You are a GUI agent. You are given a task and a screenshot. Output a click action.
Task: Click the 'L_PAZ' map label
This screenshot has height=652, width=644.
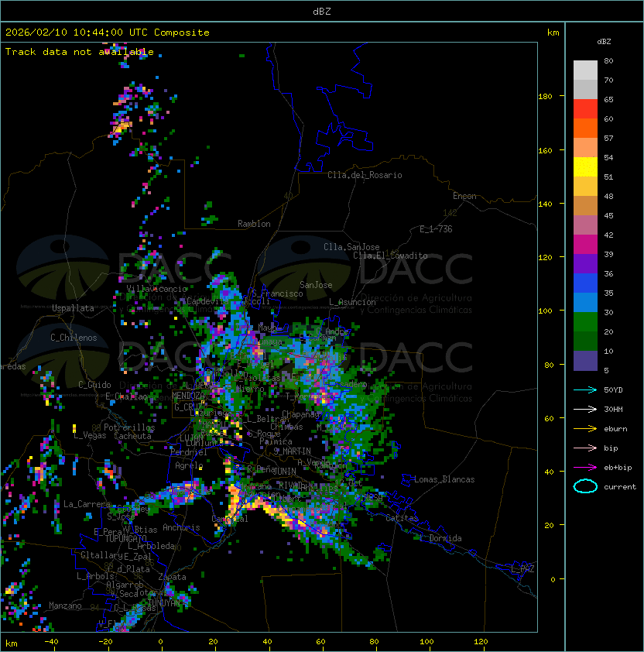click(522, 569)
